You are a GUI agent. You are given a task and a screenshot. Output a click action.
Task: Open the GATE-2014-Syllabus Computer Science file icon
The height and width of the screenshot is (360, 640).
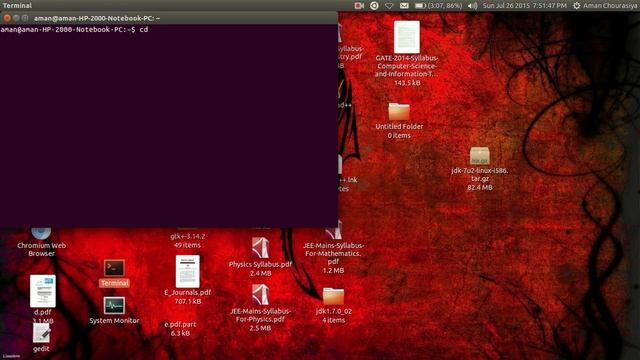click(x=407, y=37)
